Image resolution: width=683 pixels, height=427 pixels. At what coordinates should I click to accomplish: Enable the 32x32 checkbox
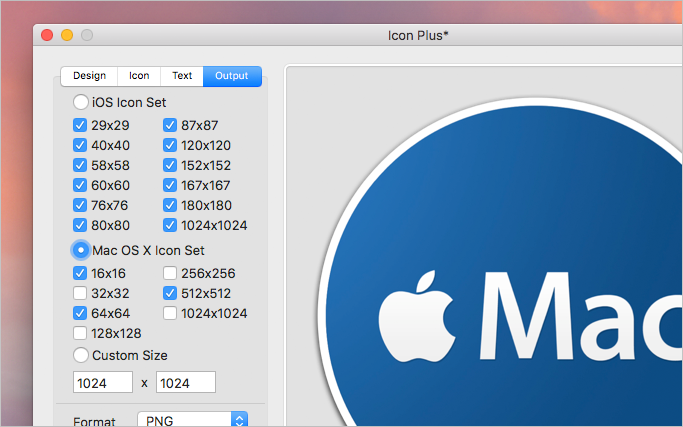pyautogui.click(x=80, y=293)
